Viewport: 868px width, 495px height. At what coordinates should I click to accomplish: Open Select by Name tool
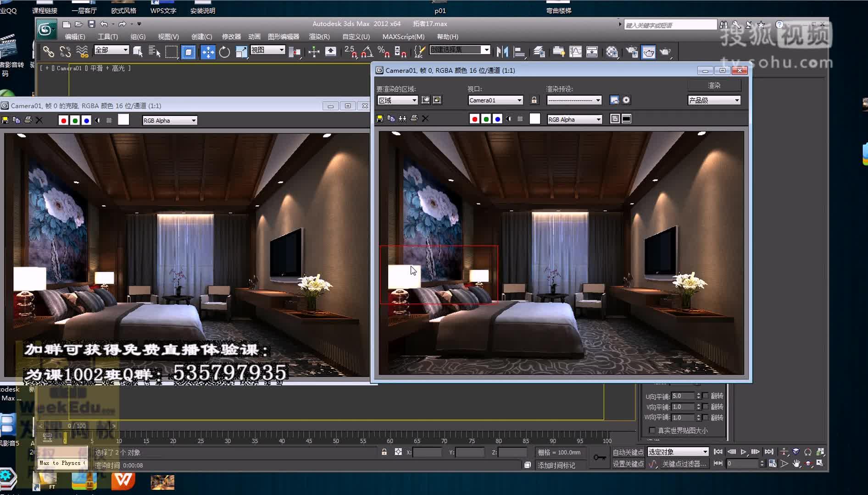[155, 52]
